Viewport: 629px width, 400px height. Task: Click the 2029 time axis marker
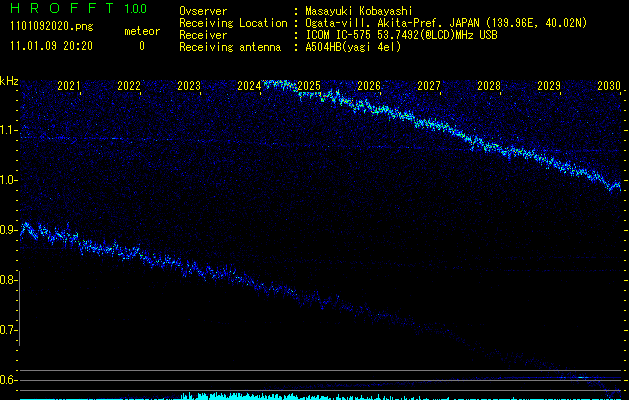[549, 85]
